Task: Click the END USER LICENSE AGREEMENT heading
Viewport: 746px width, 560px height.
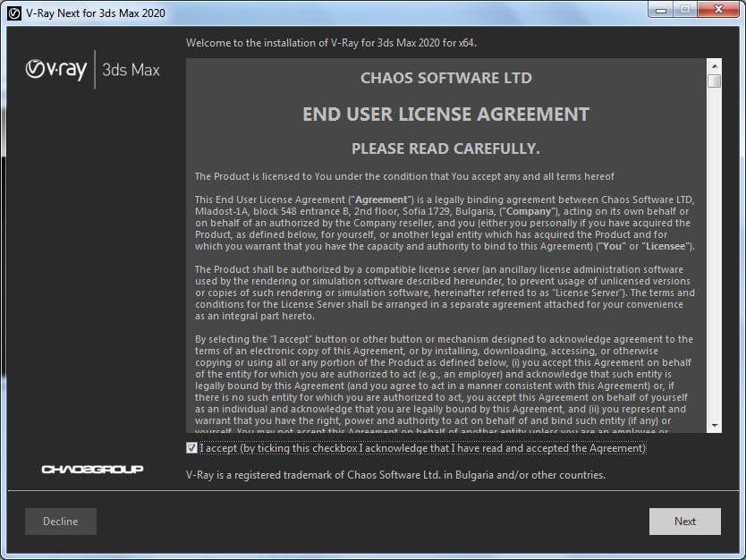Action: point(445,115)
